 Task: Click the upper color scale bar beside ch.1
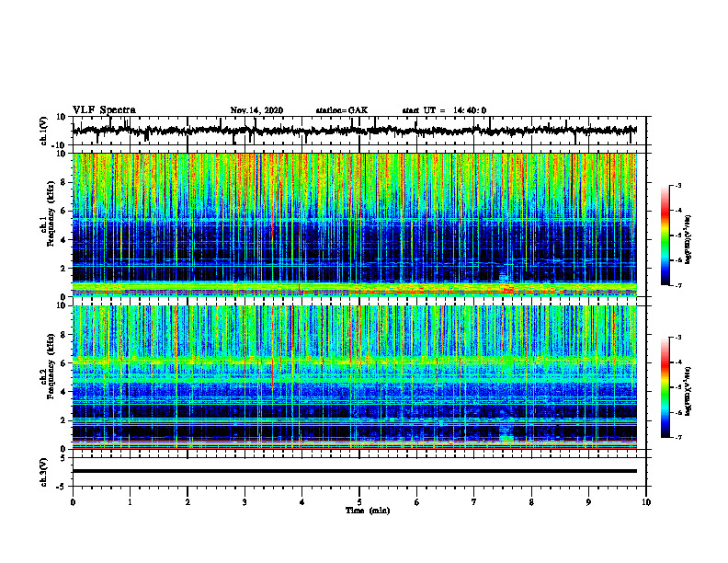(x=665, y=236)
